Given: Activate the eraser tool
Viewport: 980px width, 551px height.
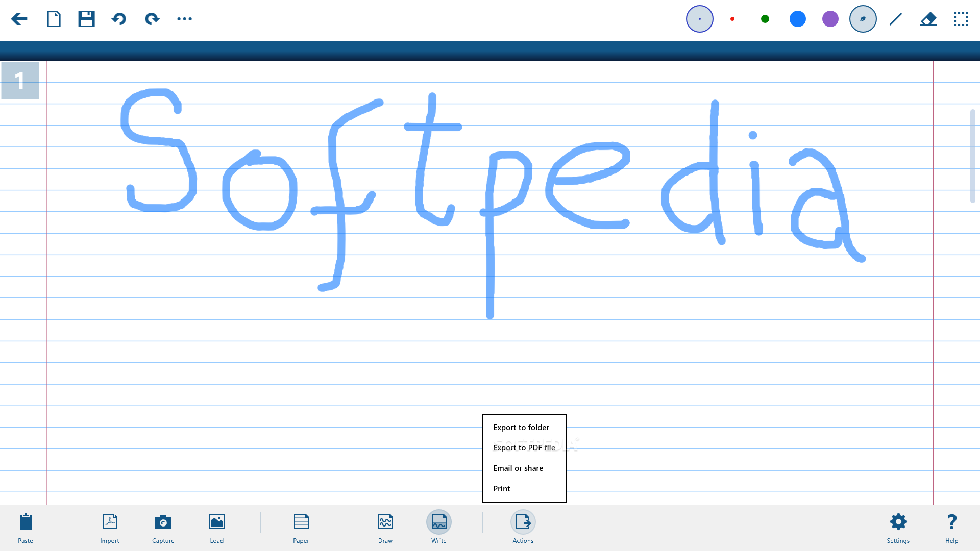Looking at the screenshot, I should [928, 19].
